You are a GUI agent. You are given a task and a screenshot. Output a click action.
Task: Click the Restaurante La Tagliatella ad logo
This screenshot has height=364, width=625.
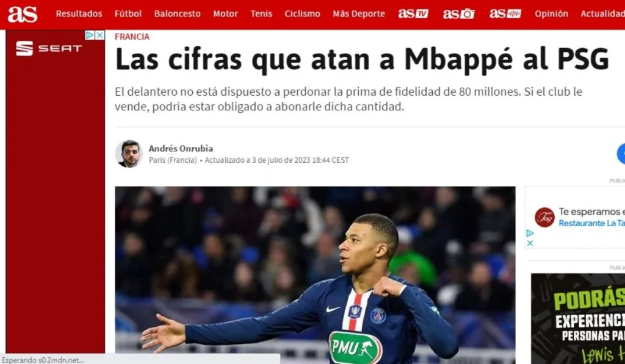pyautogui.click(x=544, y=218)
